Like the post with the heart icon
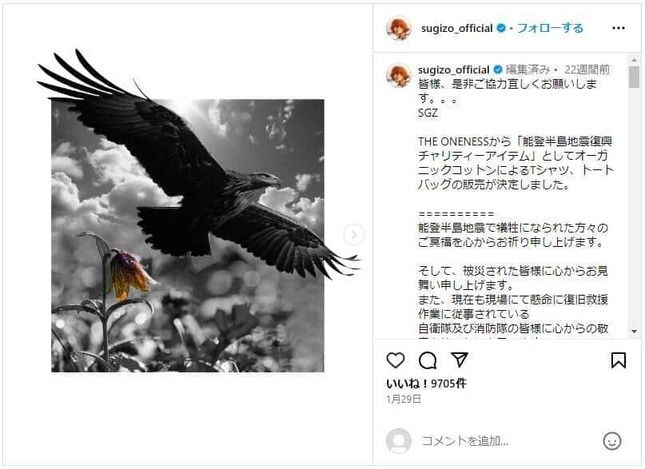The image size is (645, 469). coord(395,360)
